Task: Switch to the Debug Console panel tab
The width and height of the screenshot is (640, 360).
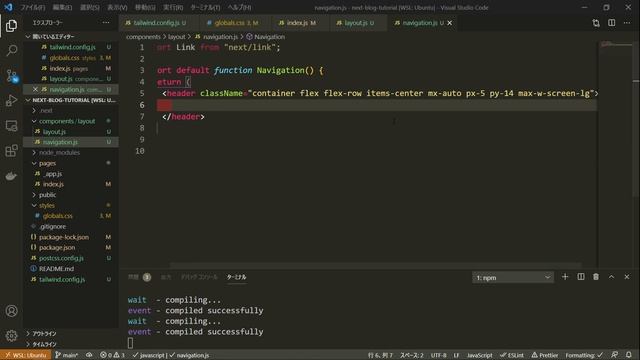Action: (x=199, y=277)
